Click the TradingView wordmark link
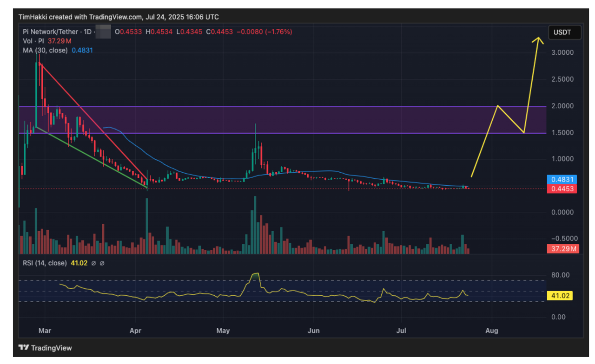Image resolution: width=595 pixels, height=364 pixels. click(x=50, y=348)
